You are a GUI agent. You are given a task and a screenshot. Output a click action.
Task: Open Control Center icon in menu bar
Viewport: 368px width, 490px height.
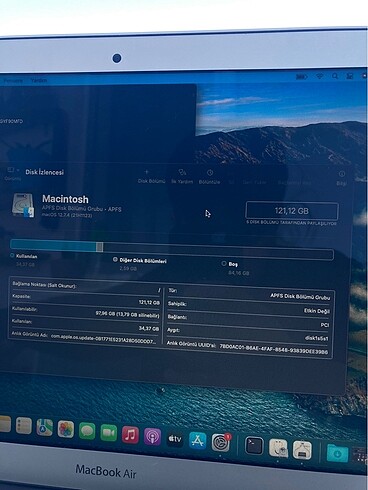tap(349, 76)
